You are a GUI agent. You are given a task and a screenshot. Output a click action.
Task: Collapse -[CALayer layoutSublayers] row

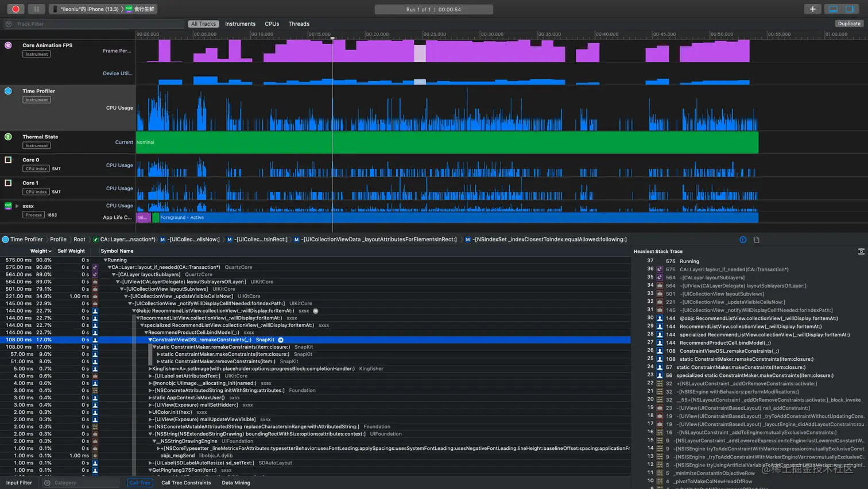coord(114,275)
